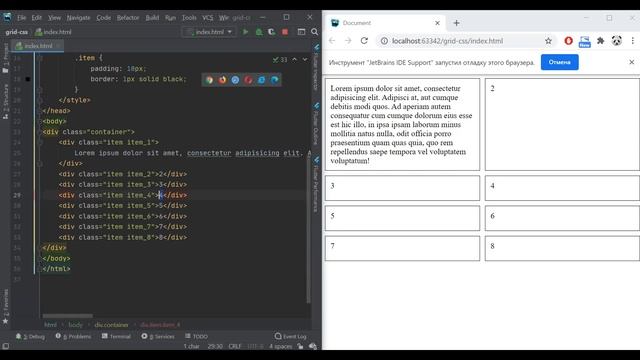Start debugging with the bug icon
640x360 pixels.
pyautogui.click(x=259, y=32)
